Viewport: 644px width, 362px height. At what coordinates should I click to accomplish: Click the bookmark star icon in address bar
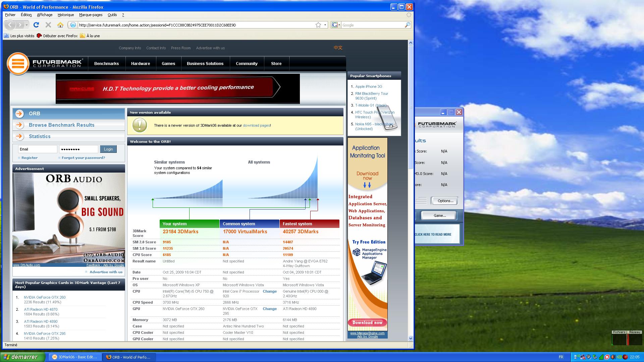[x=318, y=25]
